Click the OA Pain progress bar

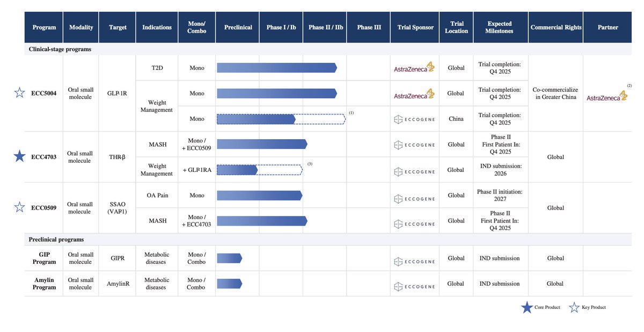click(260, 195)
